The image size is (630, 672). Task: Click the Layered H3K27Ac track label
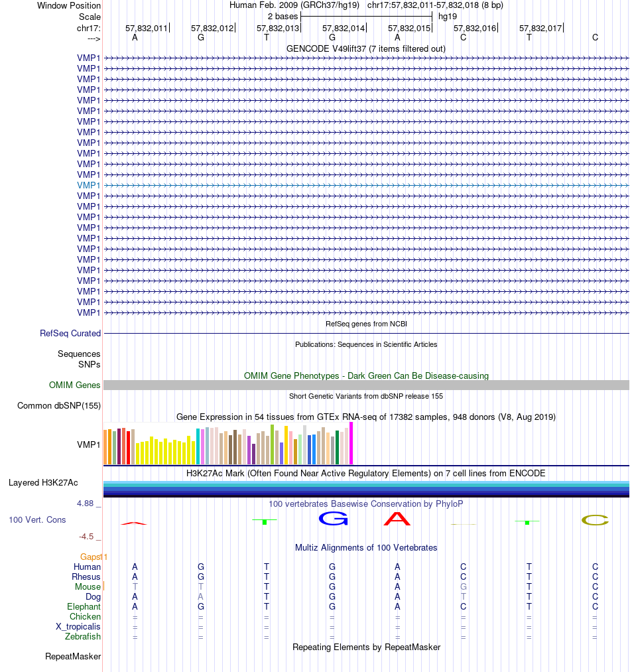[43, 482]
